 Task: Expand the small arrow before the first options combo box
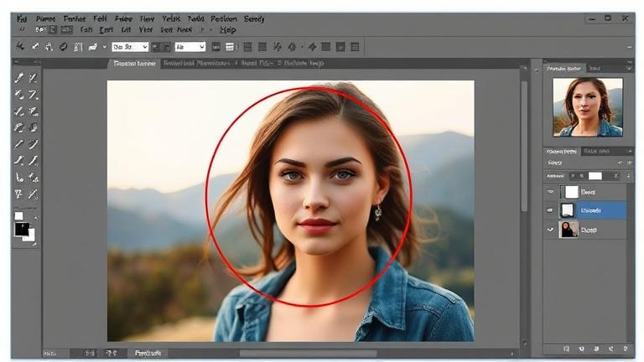pyautogui.click(x=104, y=47)
